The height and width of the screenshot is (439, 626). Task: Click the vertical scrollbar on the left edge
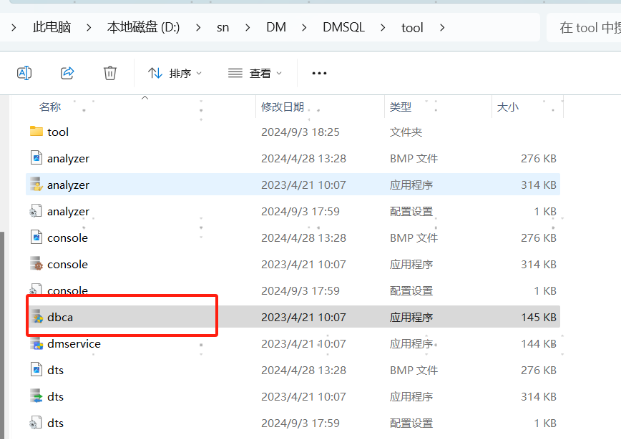tap(2, 335)
